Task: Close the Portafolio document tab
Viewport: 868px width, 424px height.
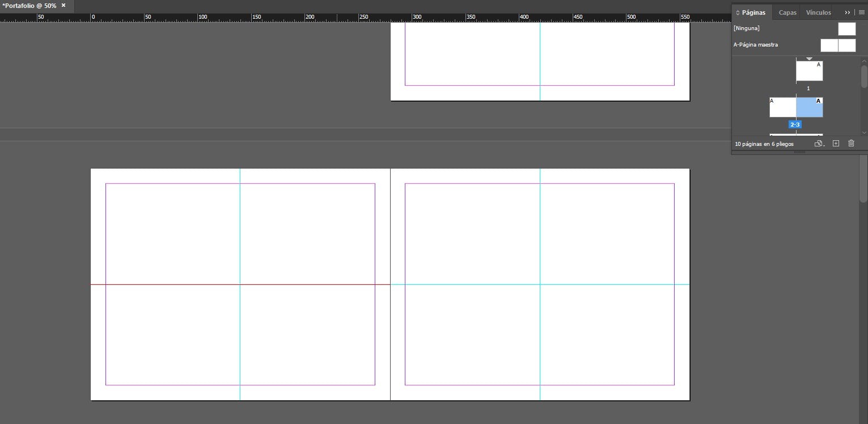Action: coord(63,5)
